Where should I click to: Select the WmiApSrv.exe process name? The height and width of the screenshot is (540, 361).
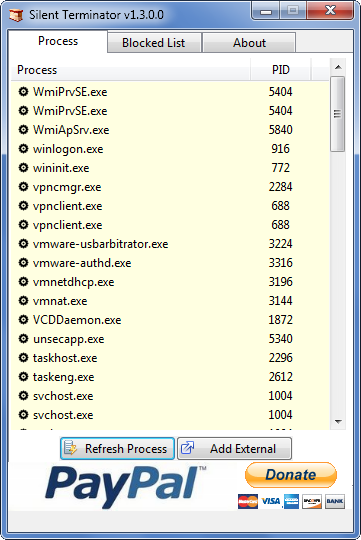[71, 130]
